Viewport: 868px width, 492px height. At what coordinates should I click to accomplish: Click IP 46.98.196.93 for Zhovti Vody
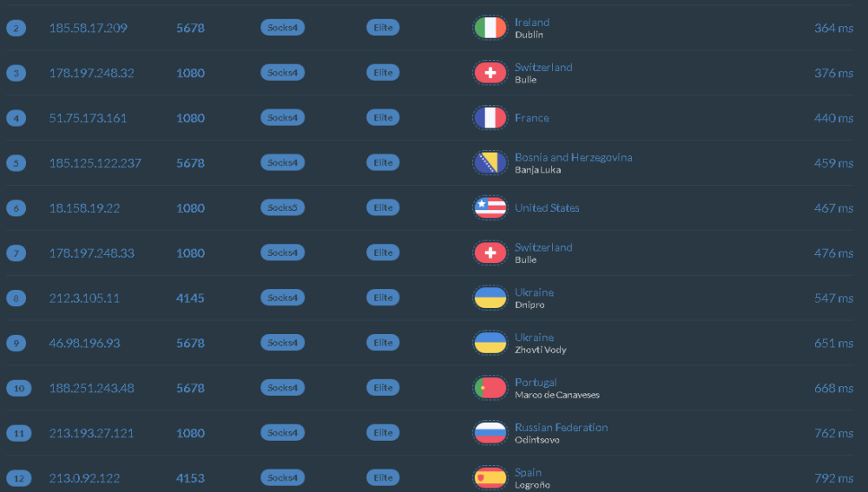(x=84, y=344)
